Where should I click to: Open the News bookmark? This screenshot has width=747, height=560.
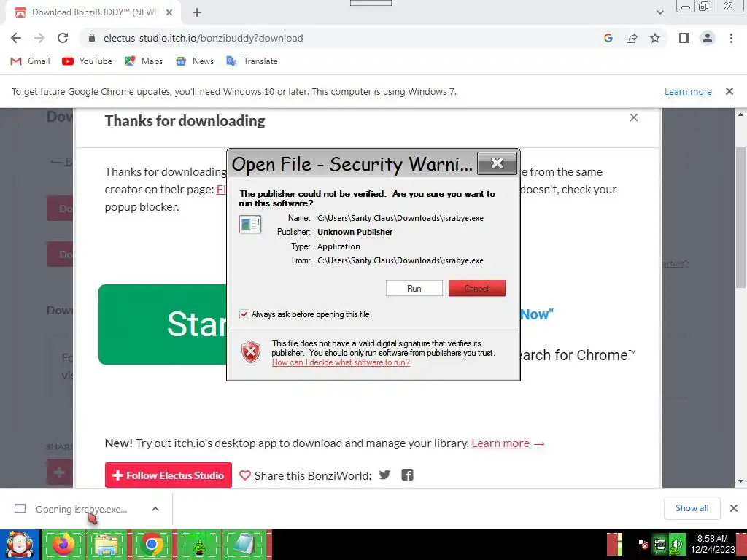[194, 61]
